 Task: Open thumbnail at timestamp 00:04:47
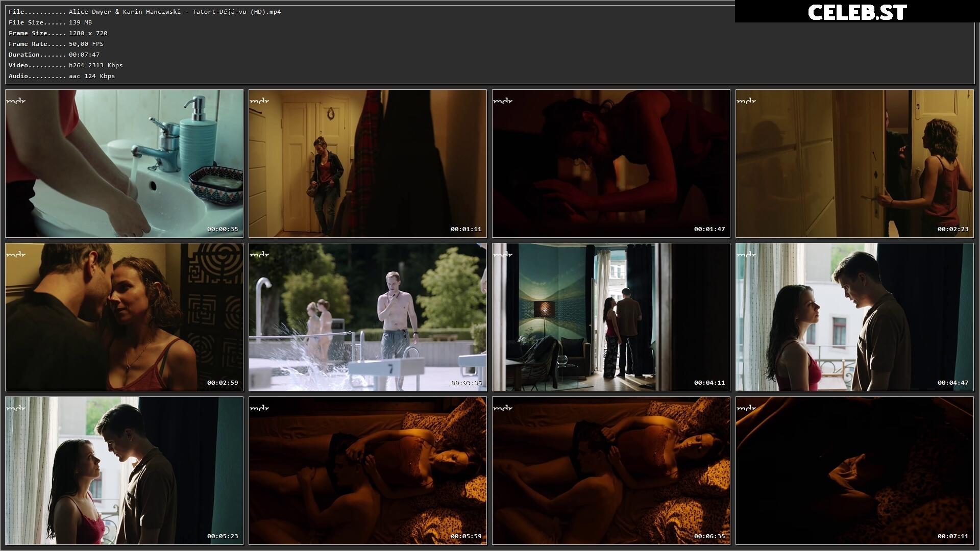[x=854, y=317]
